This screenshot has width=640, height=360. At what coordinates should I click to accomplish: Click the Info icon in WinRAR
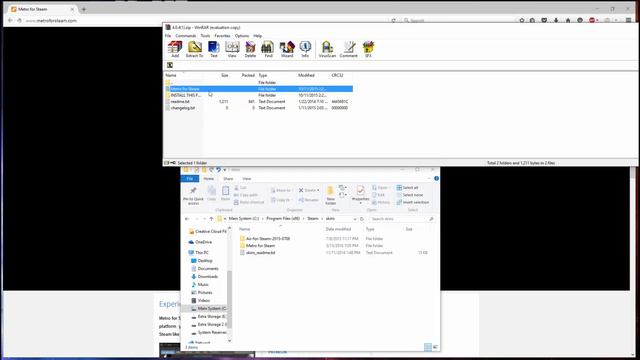(x=305, y=49)
